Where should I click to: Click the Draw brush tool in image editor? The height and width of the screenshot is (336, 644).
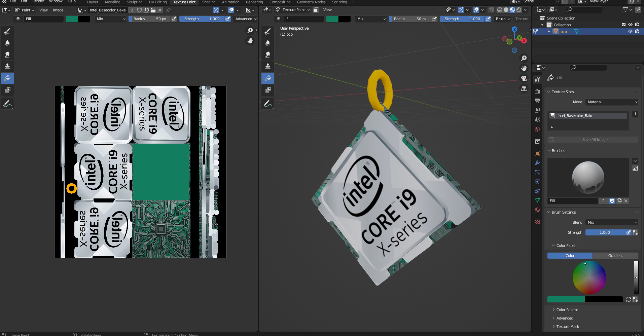click(7, 31)
